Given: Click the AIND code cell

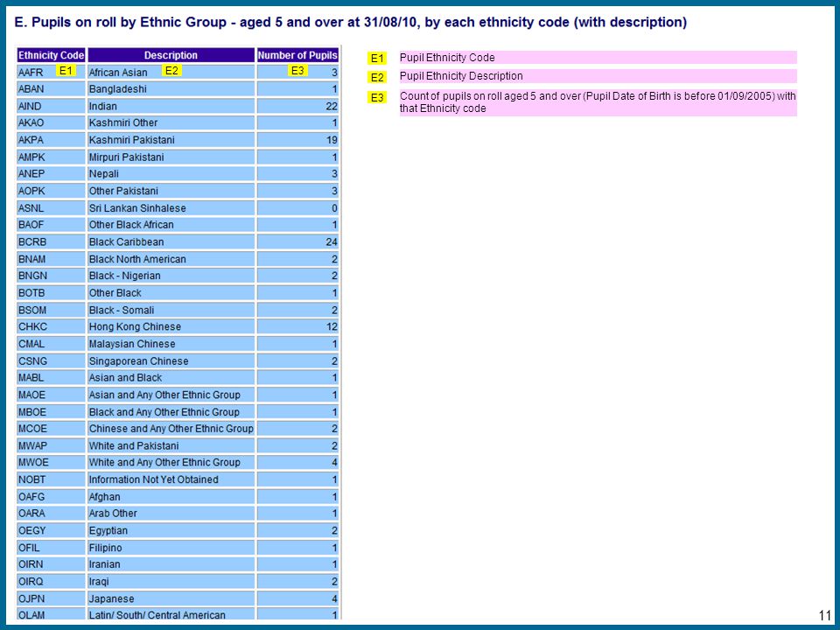Looking at the screenshot, I should coord(51,106).
